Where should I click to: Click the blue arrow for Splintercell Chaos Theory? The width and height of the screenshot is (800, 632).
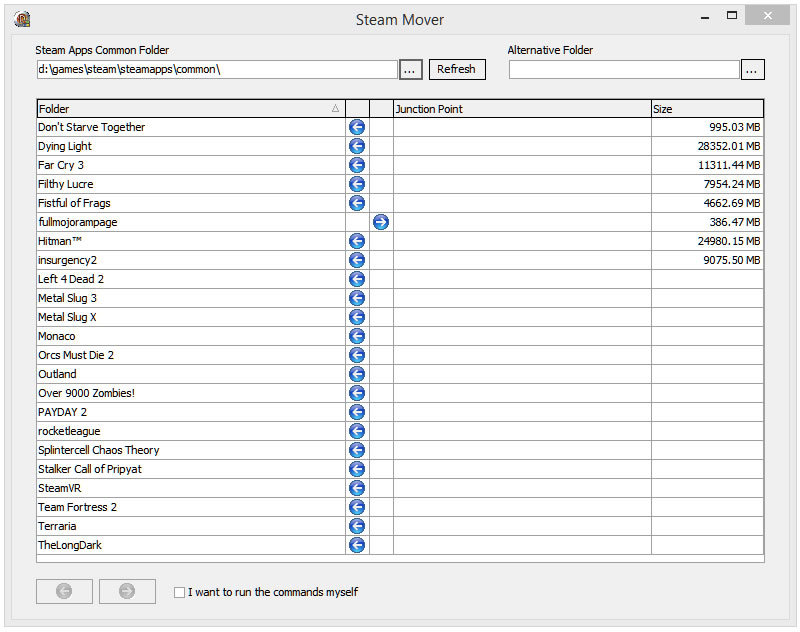(x=357, y=450)
